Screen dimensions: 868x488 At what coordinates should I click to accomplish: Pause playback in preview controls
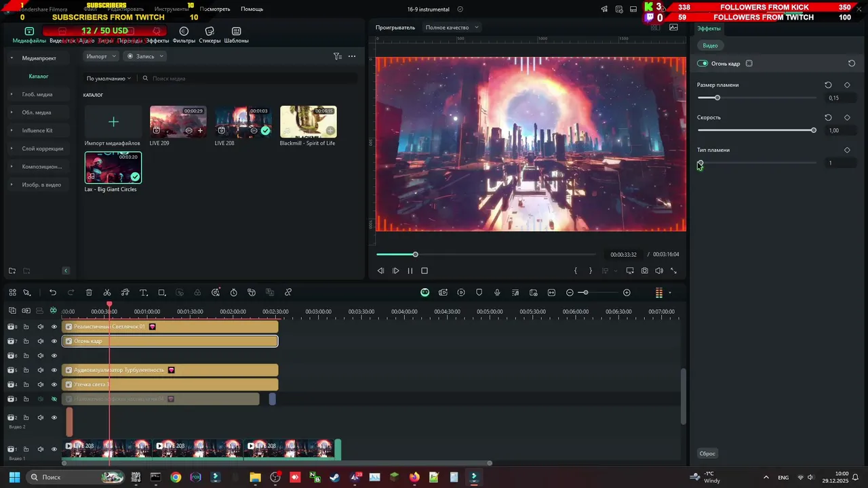point(410,270)
